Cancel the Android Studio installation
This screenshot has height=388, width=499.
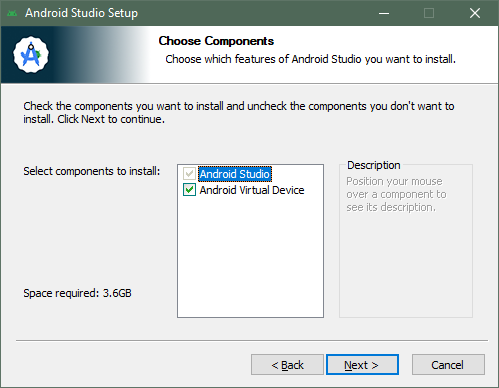(448, 365)
